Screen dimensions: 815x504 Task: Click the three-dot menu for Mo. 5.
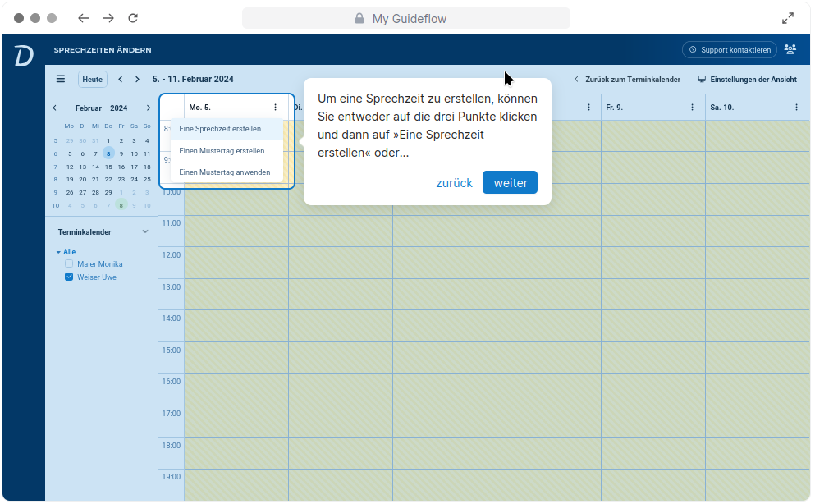[x=275, y=108]
